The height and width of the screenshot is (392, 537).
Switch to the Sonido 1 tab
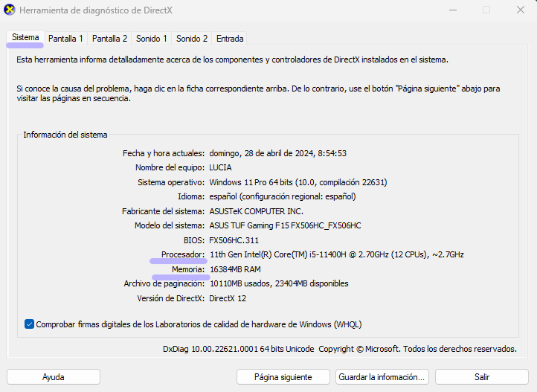click(152, 39)
